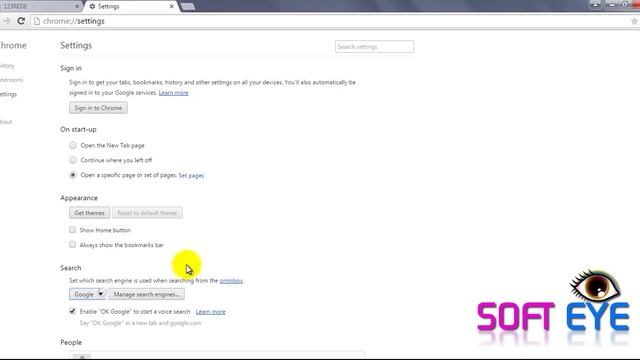Image resolution: width=640 pixels, height=360 pixels.
Task: Switch to the 123REDE tab
Action: [39, 6]
